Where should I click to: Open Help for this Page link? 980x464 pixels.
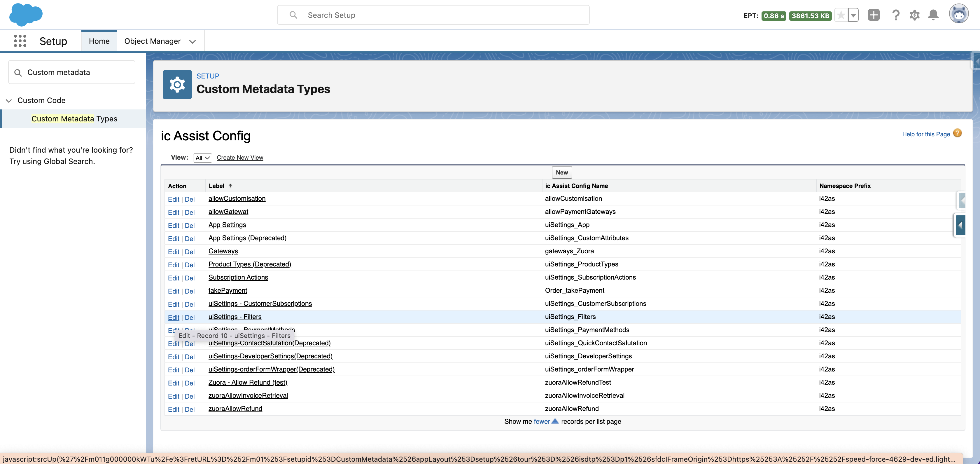click(926, 134)
